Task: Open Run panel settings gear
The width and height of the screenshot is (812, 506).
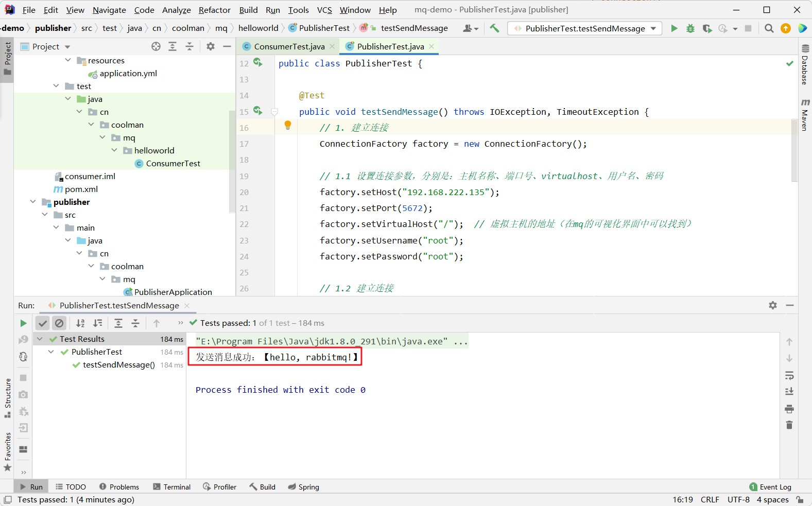Action: point(772,305)
